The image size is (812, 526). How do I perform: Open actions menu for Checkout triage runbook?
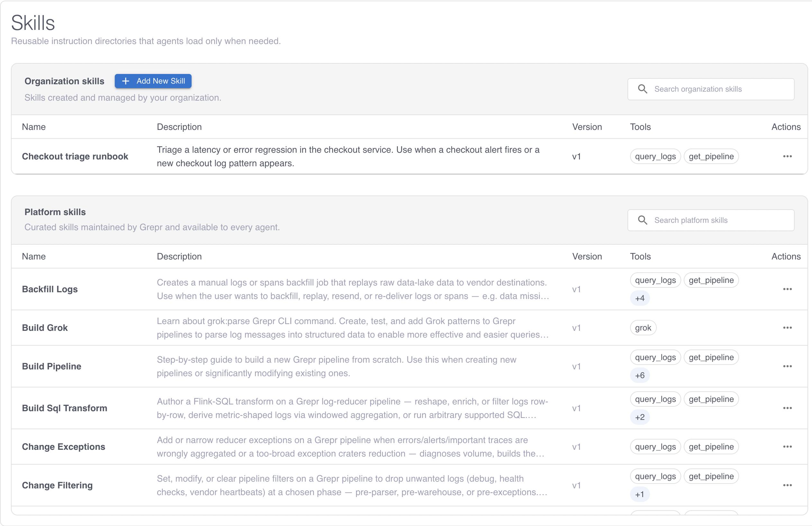[x=787, y=156]
